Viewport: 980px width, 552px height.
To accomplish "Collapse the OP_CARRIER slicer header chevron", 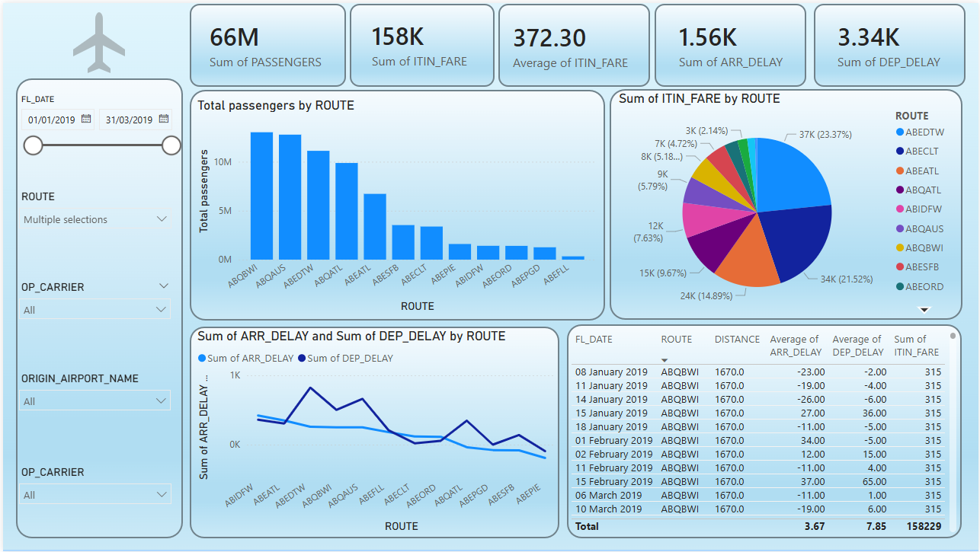I will coord(163,286).
